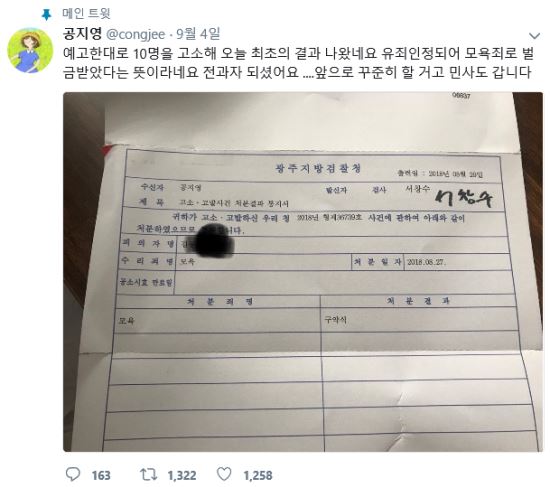Click the pinned tweet pushpin icon
The height and width of the screenshot is (487, 550).
click(46, 14)
